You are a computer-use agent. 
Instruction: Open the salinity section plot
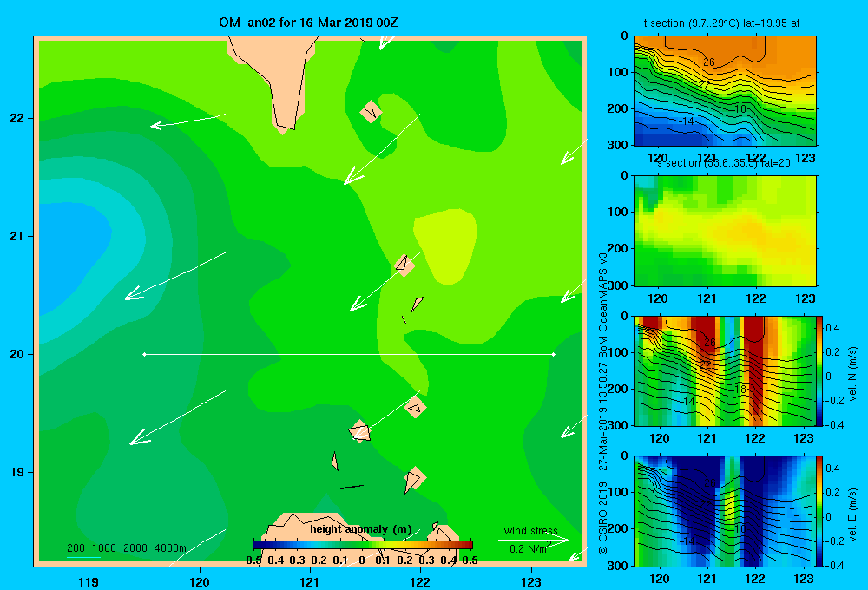(725, 231)
